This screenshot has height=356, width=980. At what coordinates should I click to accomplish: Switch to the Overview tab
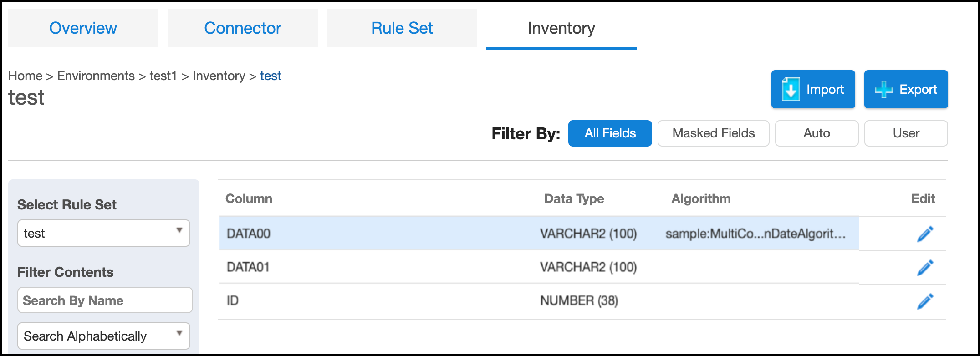(83, 28)
